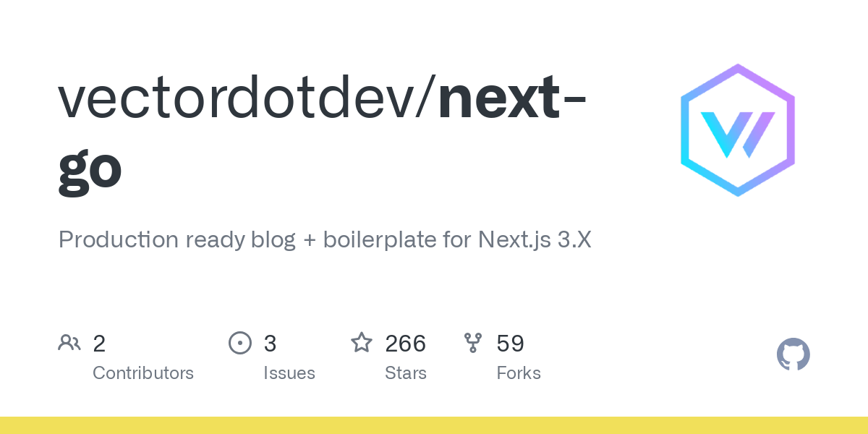
Task: Click the GitHub Octocat logo
Action: pos(793,355)
